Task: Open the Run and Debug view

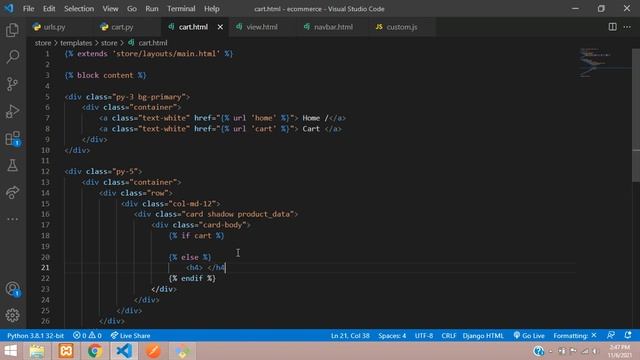Action: pyautogui.click(x=13, y=111)
